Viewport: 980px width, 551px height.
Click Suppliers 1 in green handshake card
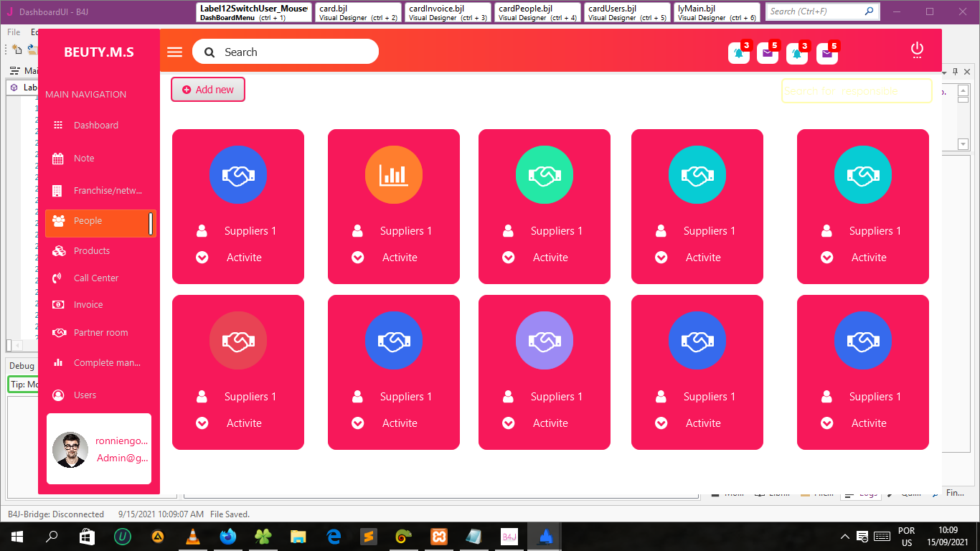[557, 231]
